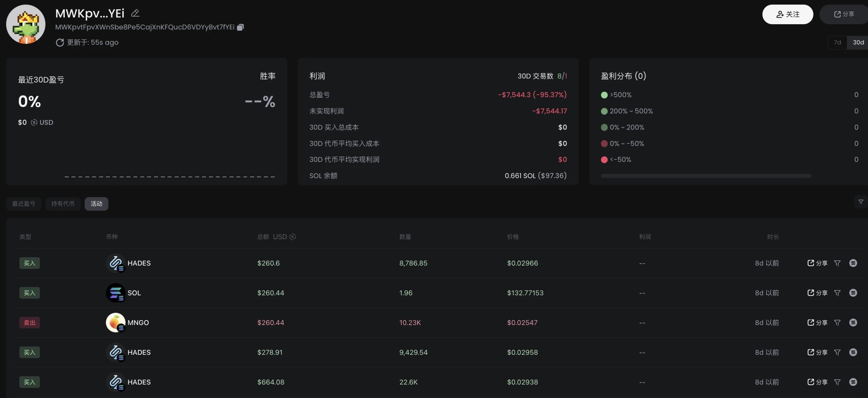Viewport: 868px width, 398px height.
Task: Click the profit distribution progress bar
Action: 706,176
